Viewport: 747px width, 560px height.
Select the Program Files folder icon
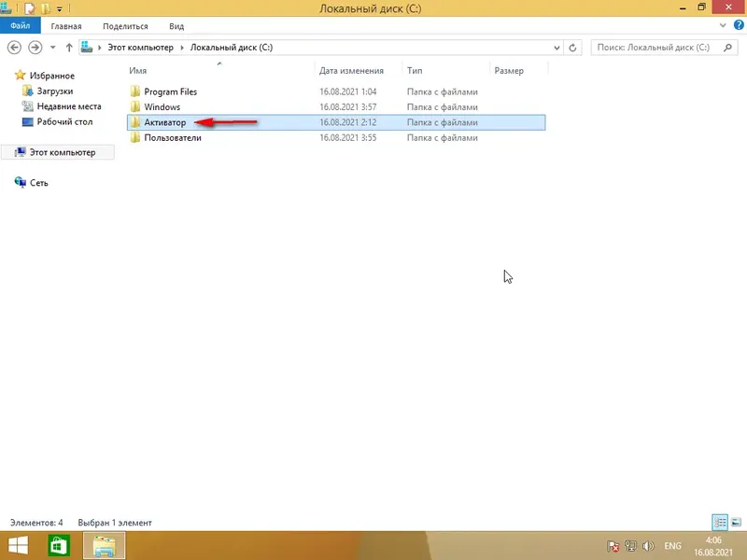(135, 91)
